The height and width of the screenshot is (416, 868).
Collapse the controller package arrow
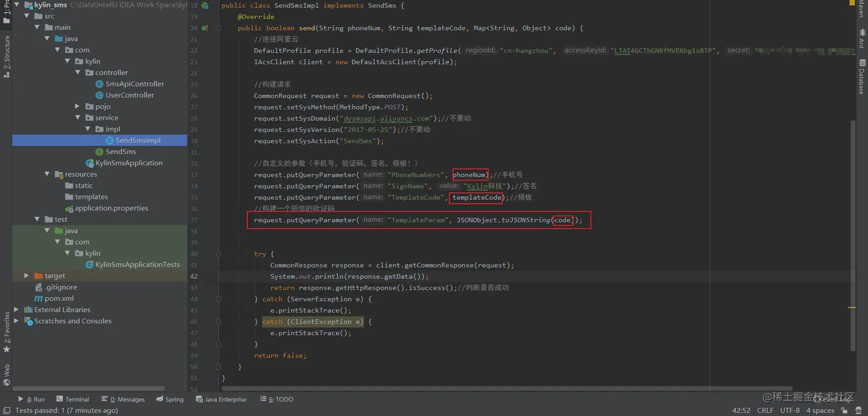[78, 72]
